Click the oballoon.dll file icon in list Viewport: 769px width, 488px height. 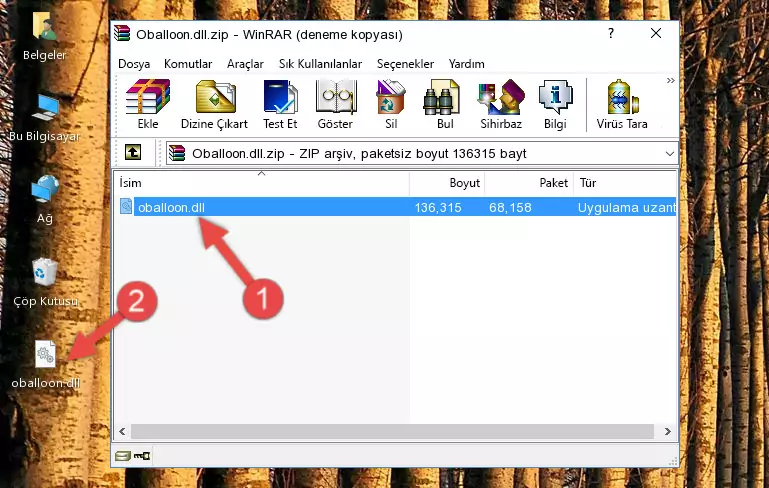click(x=126, y=206)
